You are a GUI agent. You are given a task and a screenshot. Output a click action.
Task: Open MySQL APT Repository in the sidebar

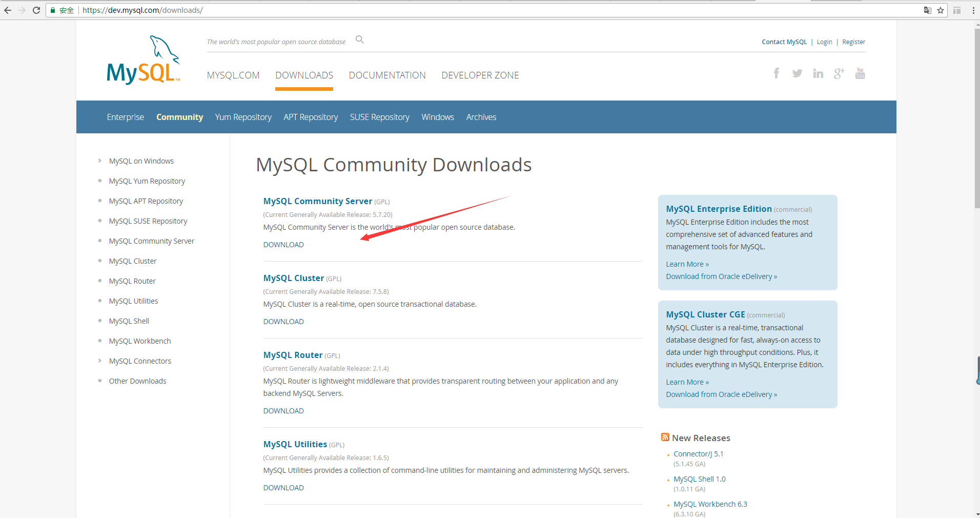(x=146, y=201)
